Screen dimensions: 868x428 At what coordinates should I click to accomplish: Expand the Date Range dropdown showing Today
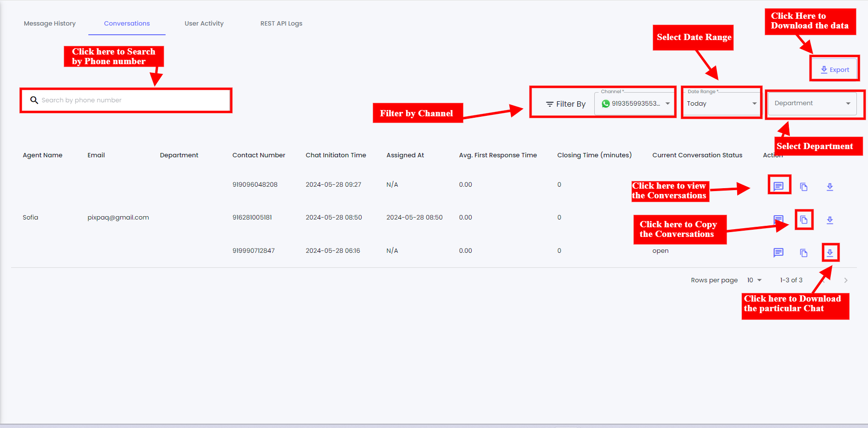click(x=721, y=104)
